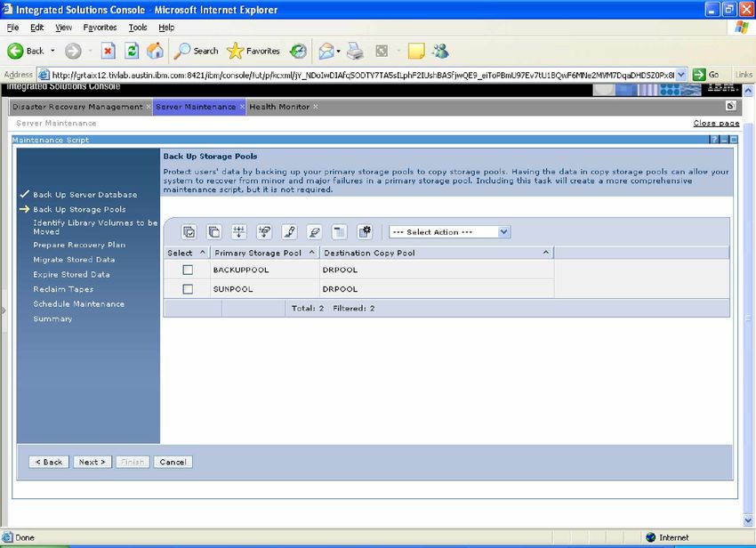Open the File menu
756x548 pixels.
pos(12,28)
